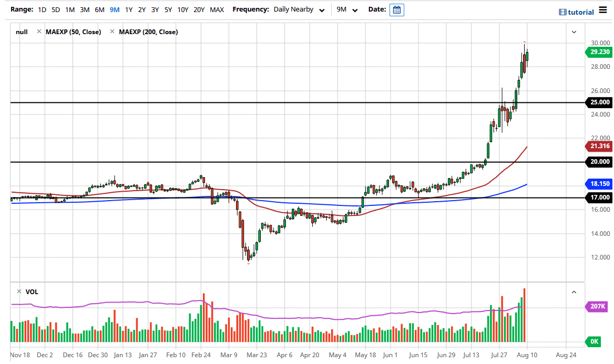The image size is (614, 364).
Task: Select the 1D range
Action: [x=42, y=10]
